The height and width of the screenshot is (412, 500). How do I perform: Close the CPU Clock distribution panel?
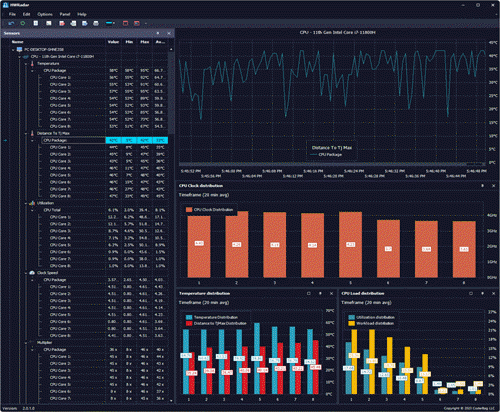point(494,186)
